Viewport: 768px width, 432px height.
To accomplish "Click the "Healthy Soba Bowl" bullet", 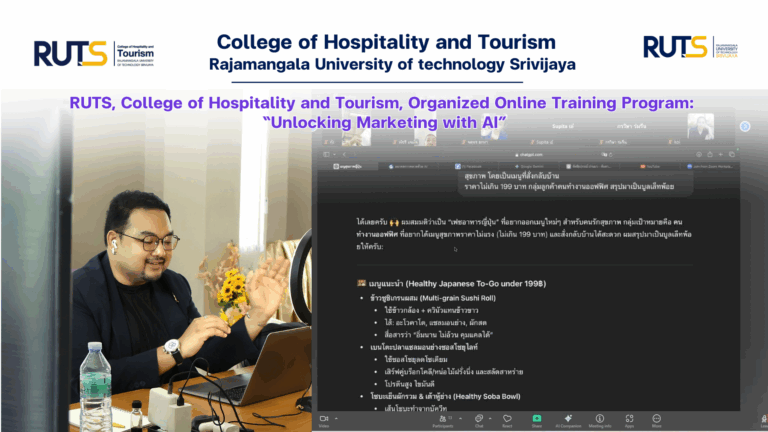I will [x=445, y=396].
